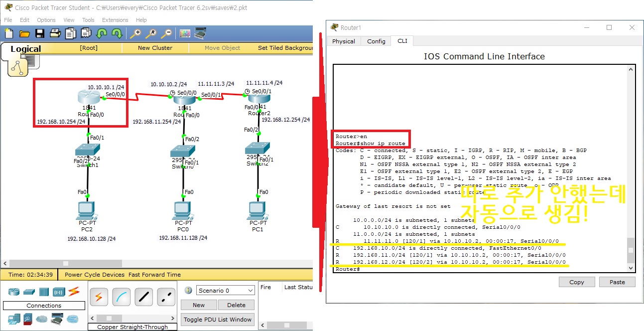Zoom out with the minus magnifier icon
This screenshot has width=644, height=331.
[x=166, y=33]
